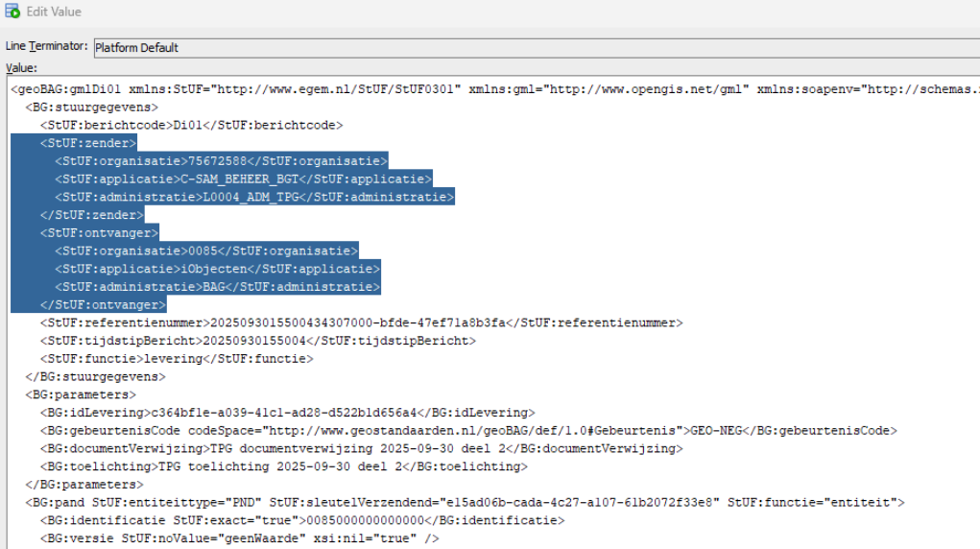Click the opening BG:stuurgegevens tag line
Viewport: 980px width, 549px height.
(92, 107)
